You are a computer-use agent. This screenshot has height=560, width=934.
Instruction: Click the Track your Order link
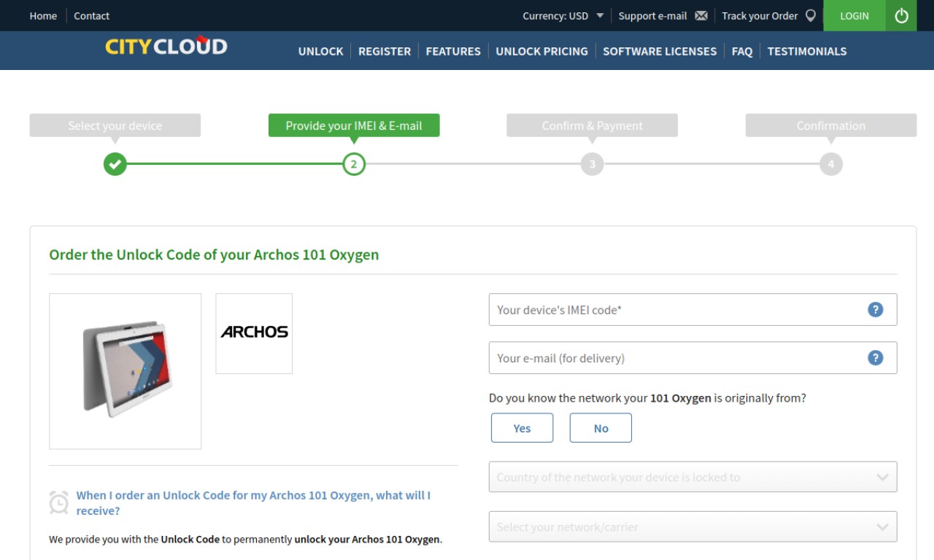pos(760,15)
